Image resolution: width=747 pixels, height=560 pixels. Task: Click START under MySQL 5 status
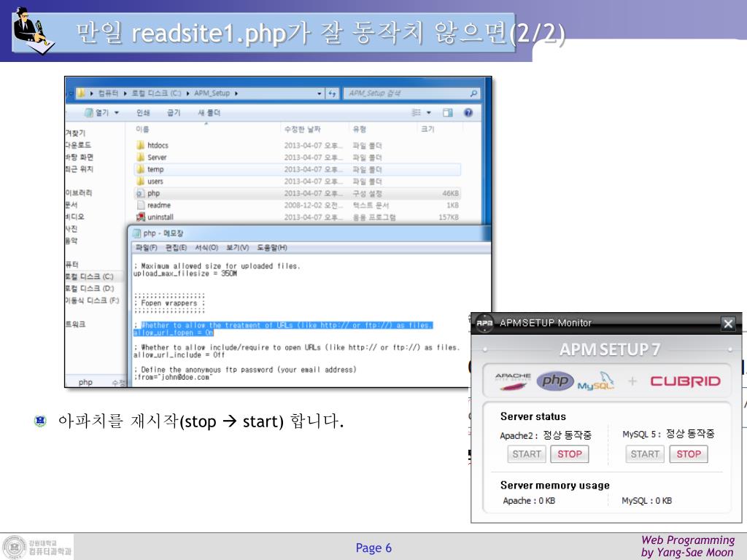(645, 454)
